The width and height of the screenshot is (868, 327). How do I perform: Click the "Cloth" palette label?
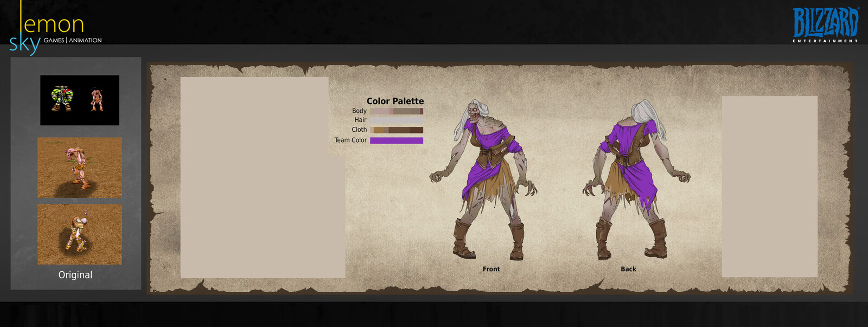(x=359, y=130)
